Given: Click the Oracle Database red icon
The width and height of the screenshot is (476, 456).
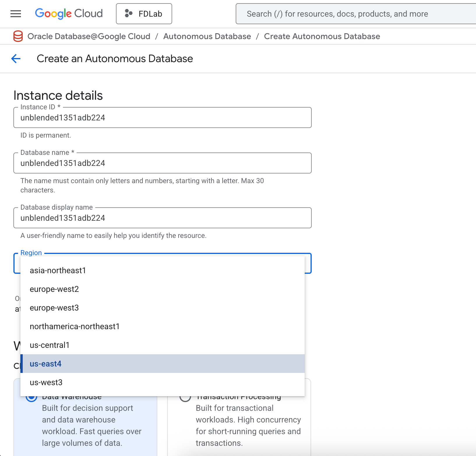Looking at the screenshot, I should (x=18, y=36).
